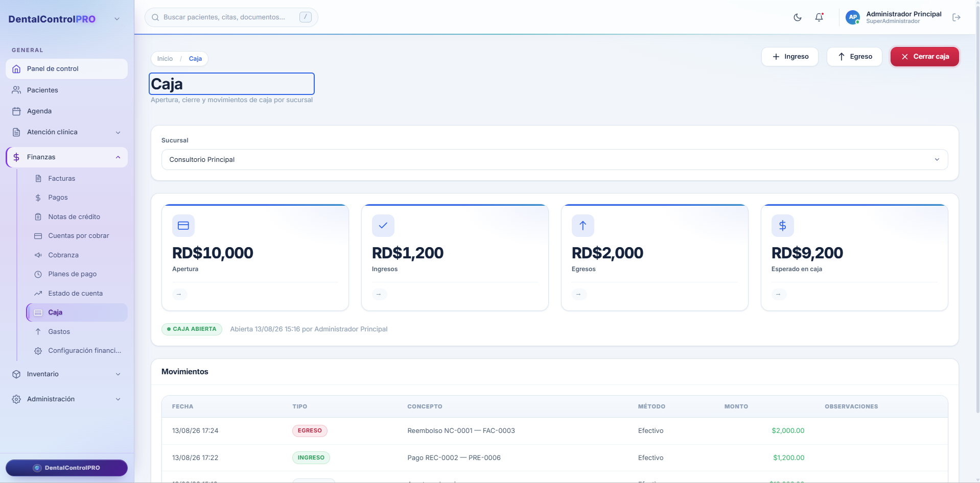Click the Inventario box icon

pos(16,374)
